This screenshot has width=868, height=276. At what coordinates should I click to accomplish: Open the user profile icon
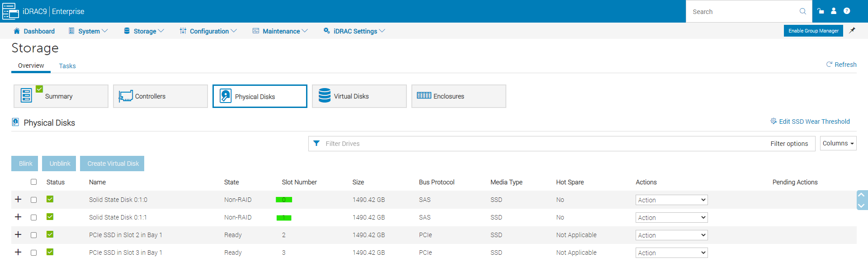[x=834, y=11]
